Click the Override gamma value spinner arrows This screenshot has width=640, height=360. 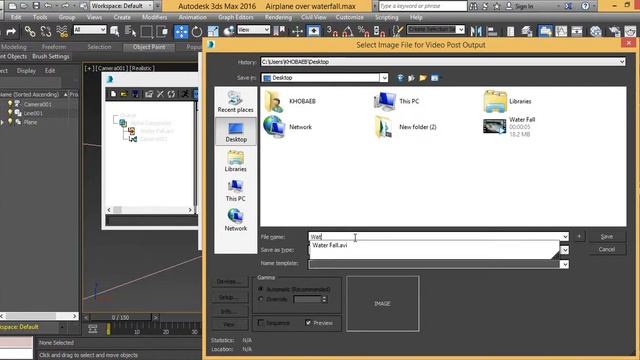coord(324,299)
